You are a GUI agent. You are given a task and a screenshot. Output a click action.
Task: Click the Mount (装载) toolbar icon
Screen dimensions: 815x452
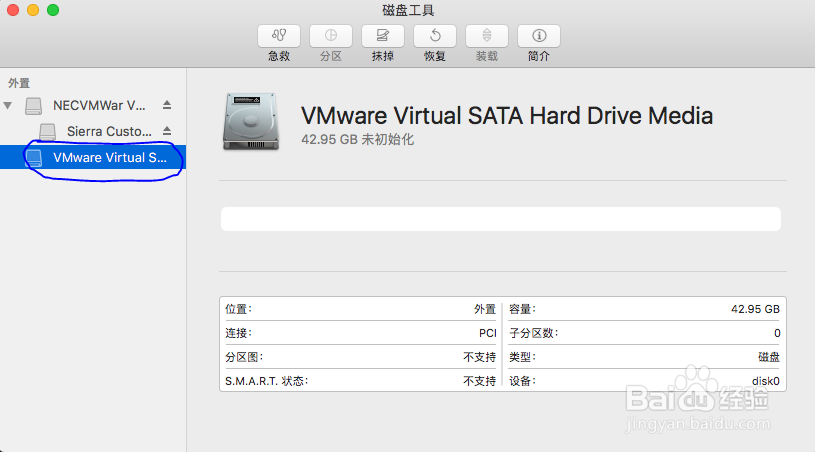coord(487,36)
